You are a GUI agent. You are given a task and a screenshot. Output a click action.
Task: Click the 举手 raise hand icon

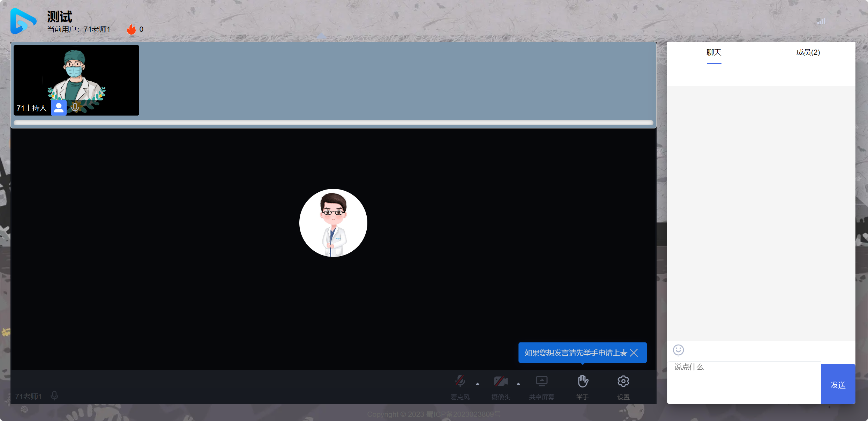[583, 381]
